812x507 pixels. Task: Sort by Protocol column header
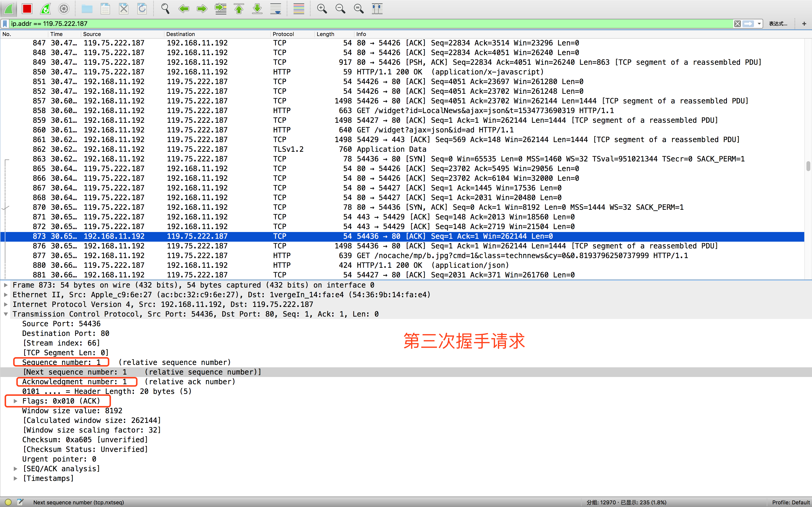(x=292, y=34)
